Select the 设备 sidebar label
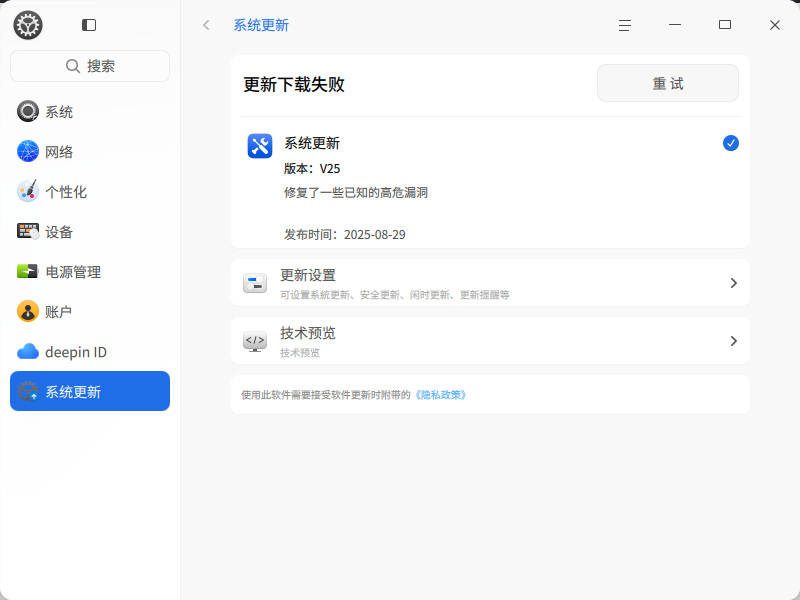 [x=59, y=232]
